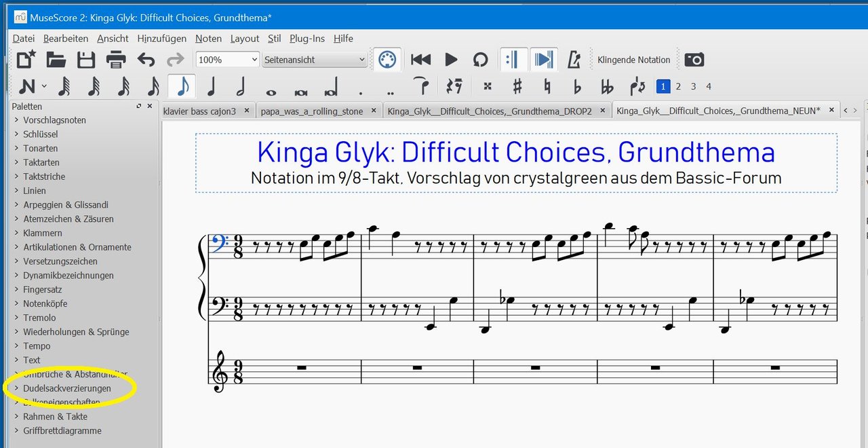Apply the double flat accidental

coord(607,86)
